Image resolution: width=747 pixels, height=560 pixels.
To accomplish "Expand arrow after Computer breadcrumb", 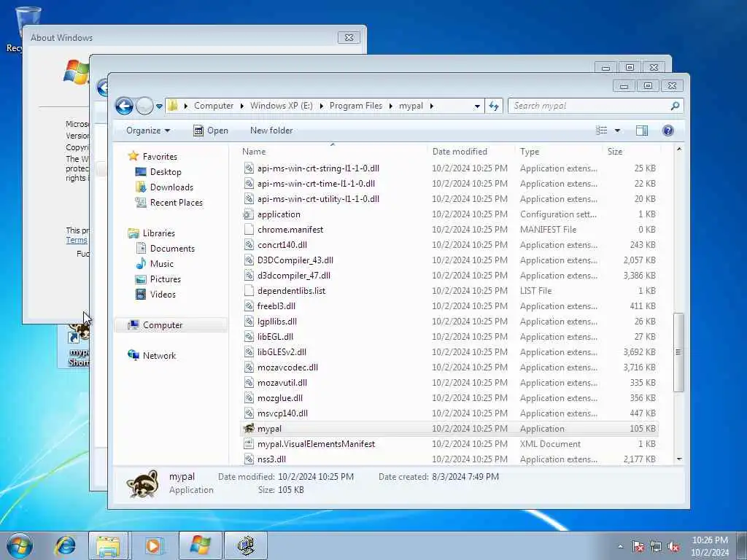I will point(241,106).
